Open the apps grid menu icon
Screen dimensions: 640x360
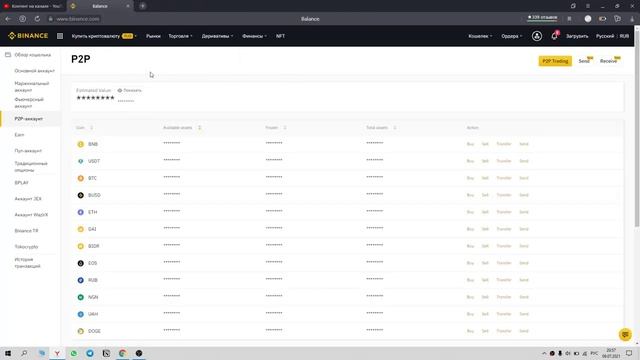pos(60,36)
